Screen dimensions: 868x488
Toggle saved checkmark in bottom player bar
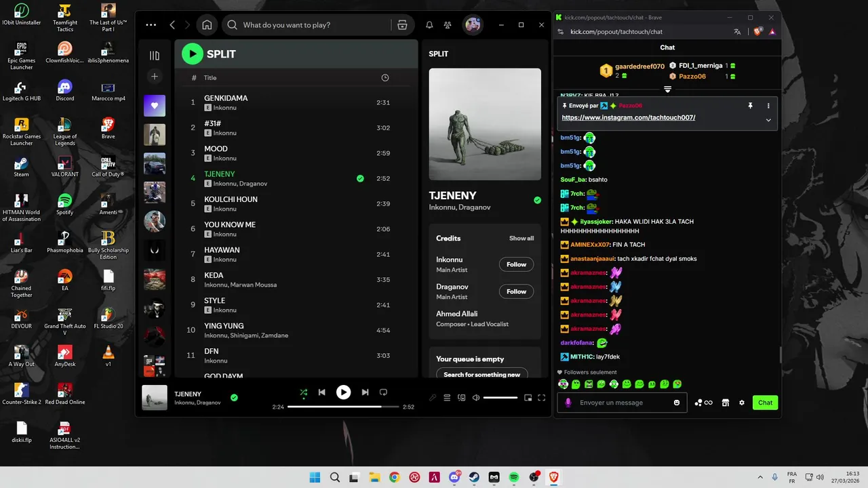click(x=234, y=398)
